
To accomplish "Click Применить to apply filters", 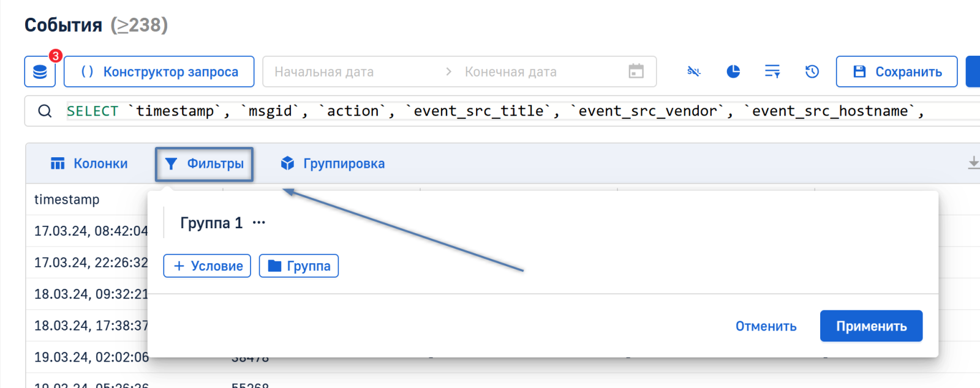I will (x=871, y=326).
